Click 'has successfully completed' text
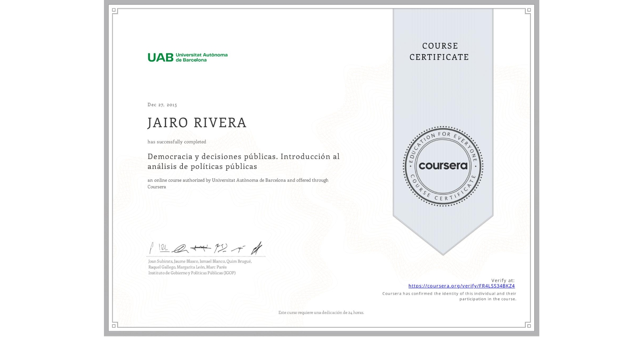This screenshot has width=644, height=337. (177, 142)
